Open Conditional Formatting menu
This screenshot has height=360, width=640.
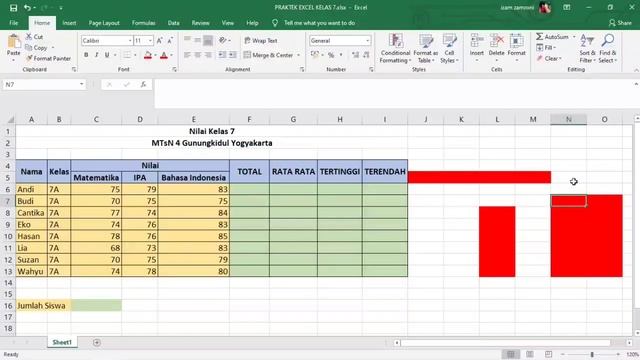pos(395,49)
